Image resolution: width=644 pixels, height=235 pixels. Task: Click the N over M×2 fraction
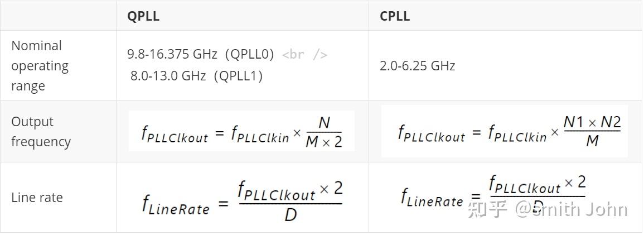click(x=324, y=131)
